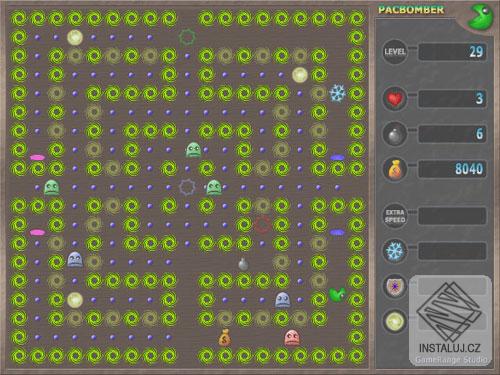Viewport: 500px width, 375px height.
Task: Click the upper blue teleport pad
Action: pos(337,157)
